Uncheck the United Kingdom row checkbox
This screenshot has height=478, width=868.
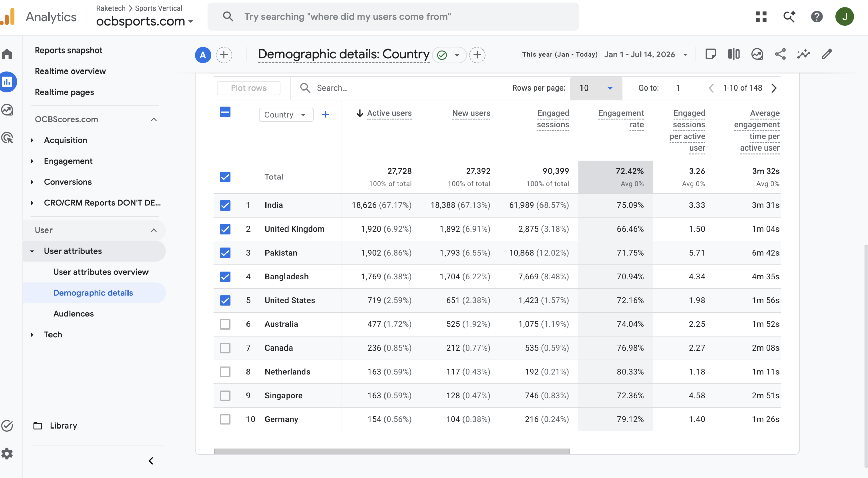point(225,229)
